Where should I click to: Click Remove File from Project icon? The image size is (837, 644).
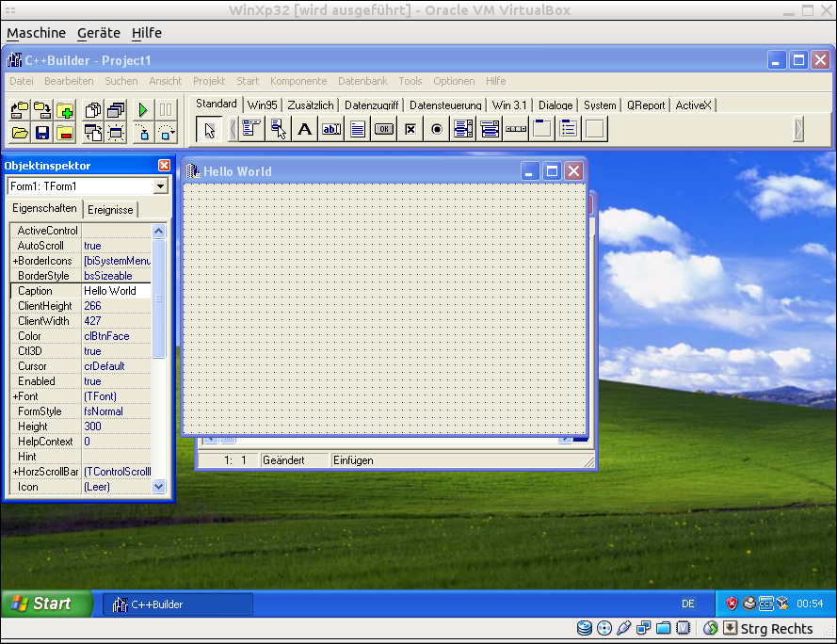tap(65, 133)
